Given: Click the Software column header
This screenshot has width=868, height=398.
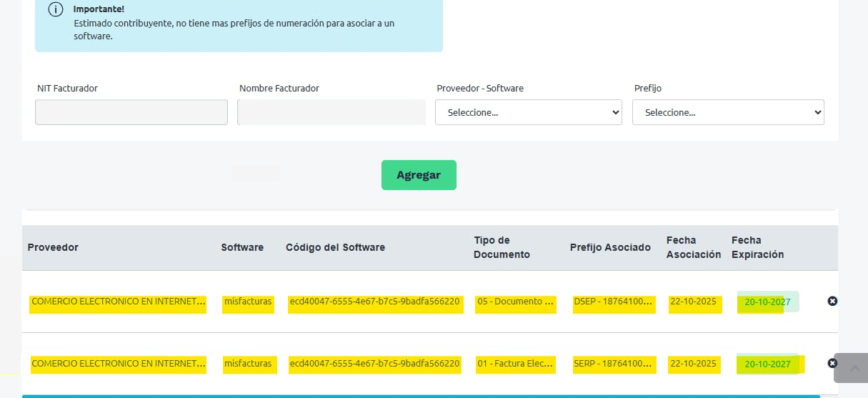Looking at the screenshot, I should click(x=242, y=247).
